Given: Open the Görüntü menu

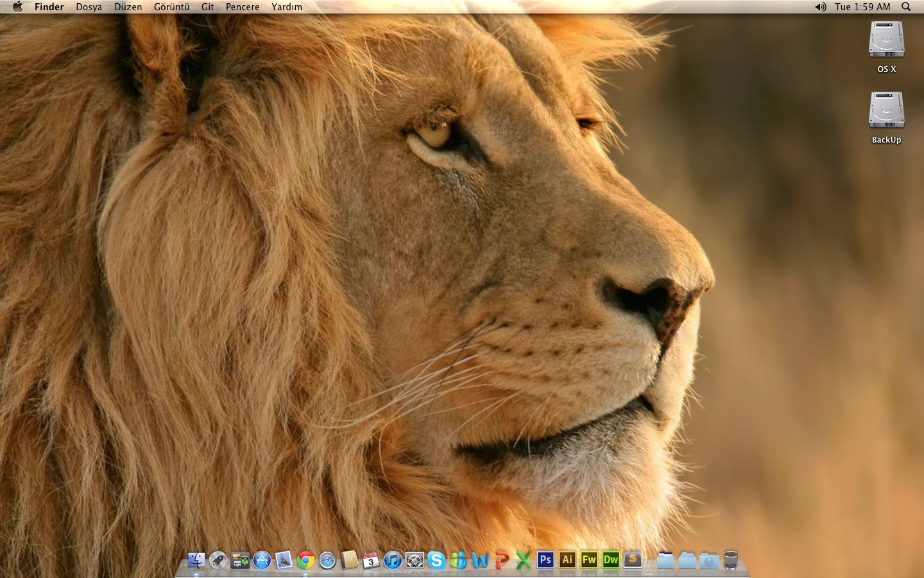Looking at the screenshot, I should 171,7.
